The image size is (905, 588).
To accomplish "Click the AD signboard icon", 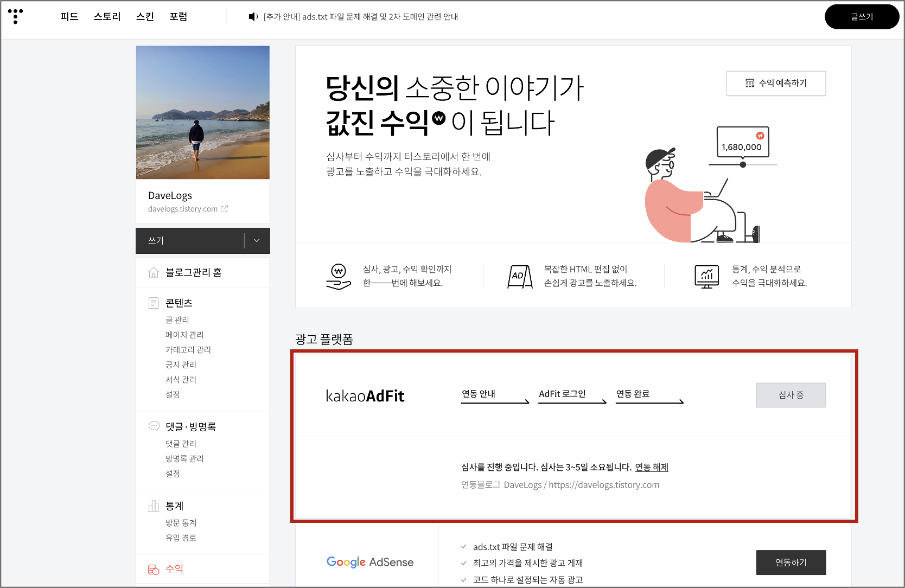I will click(520, 277).
